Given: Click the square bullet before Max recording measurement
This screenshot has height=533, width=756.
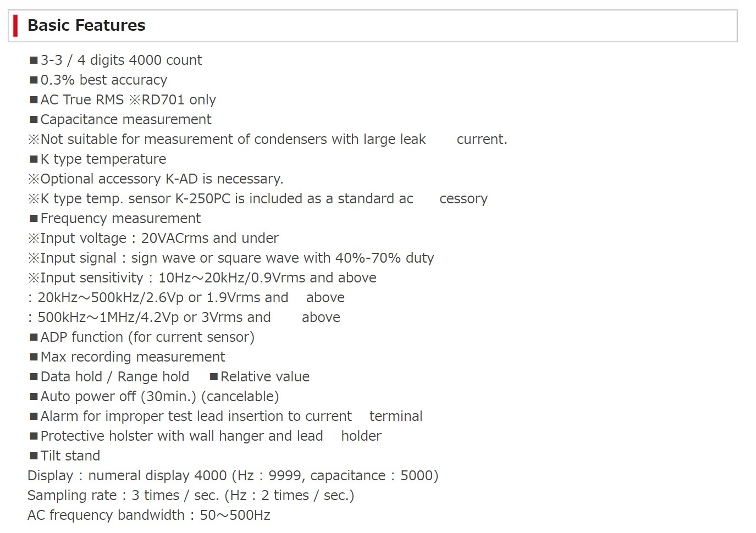Looking at the screenshot, I should pos(34,357).
